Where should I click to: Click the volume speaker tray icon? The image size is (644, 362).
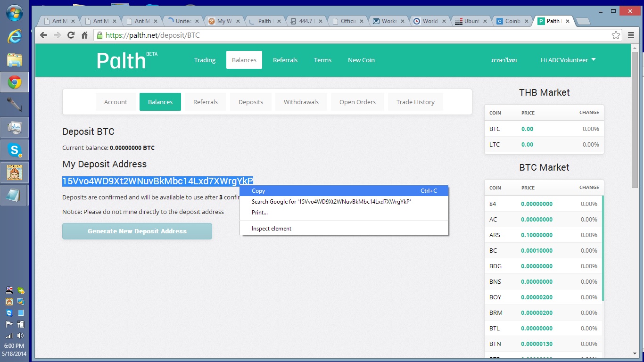[20, 336]
